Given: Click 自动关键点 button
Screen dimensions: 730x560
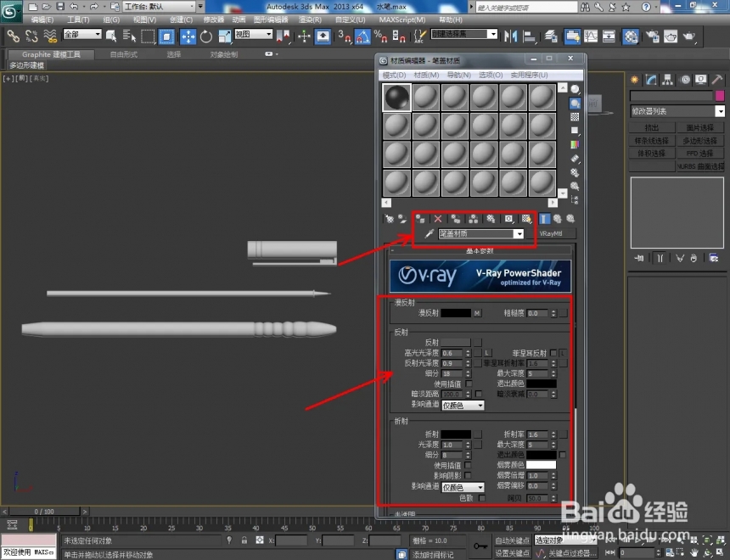Looking at the screenshot, I should point(512,540).
